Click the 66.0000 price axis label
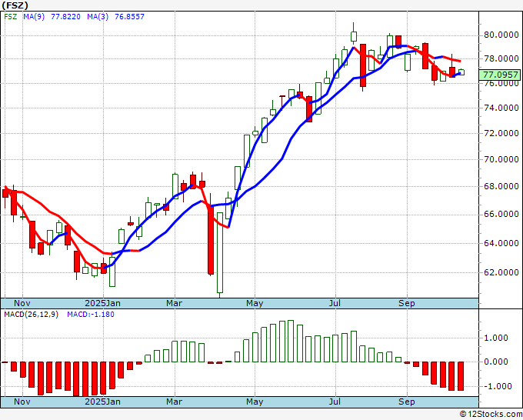 click(x=501, y=214)
